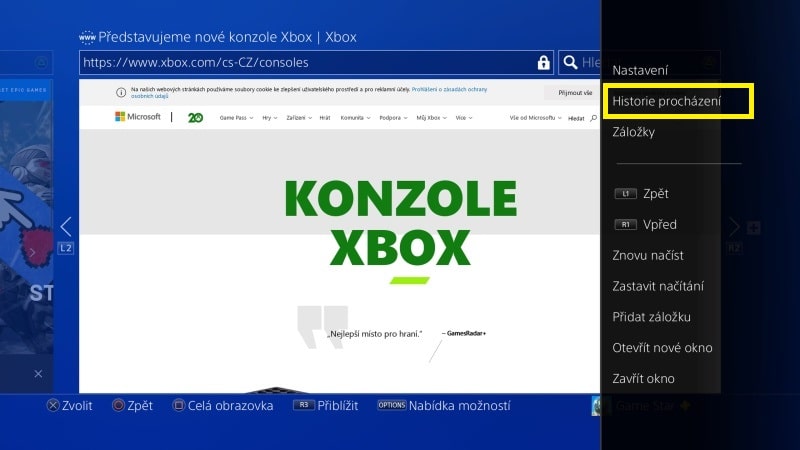
Task: Expand the Zařízení navigation dropdown
Action: (x=298, y=118)
